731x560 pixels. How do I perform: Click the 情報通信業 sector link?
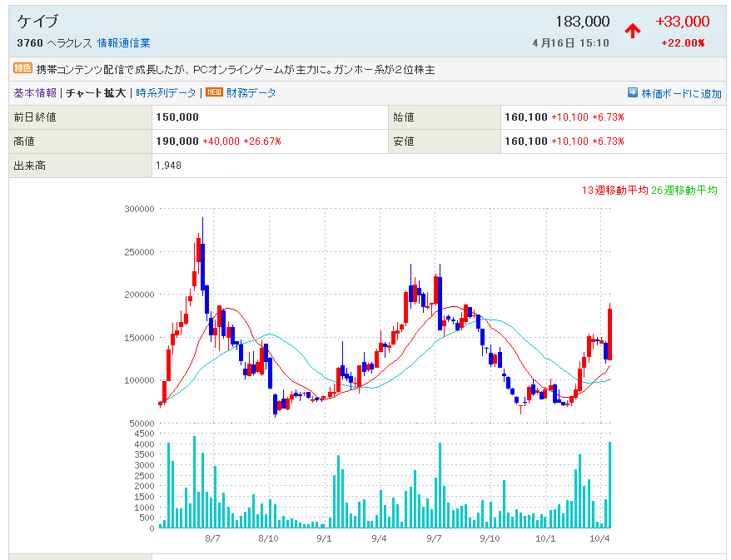(124, 42)
